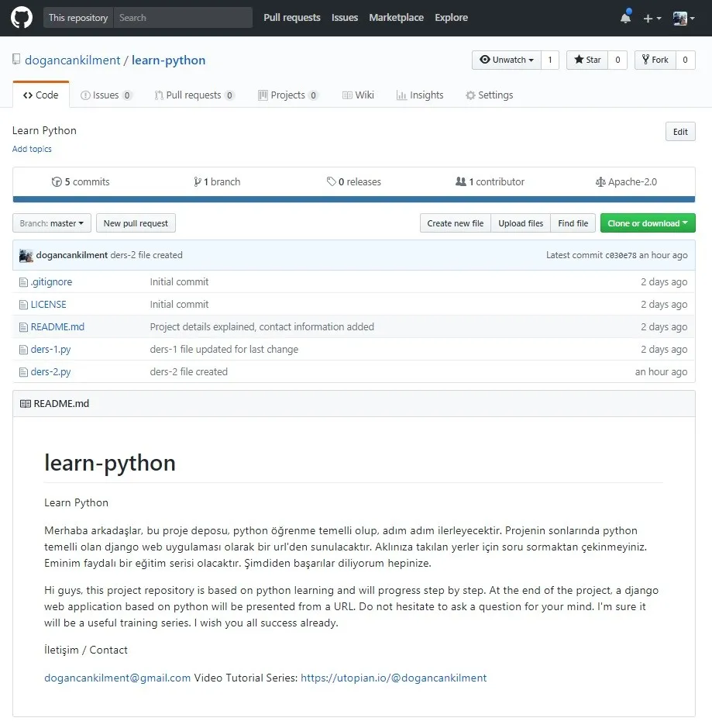Open the 5 commits link
The image size is (712, 728).
pyautogui.click(x=81, y=182)
